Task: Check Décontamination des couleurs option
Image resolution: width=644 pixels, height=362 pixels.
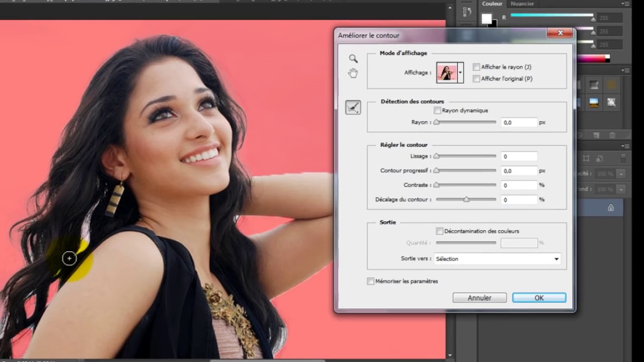Action: (440, 231)
